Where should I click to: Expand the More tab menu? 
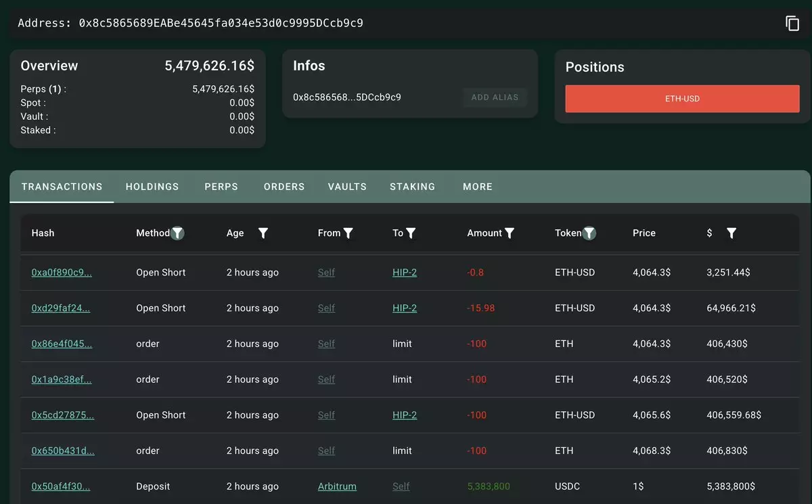[x=478, y=187]
